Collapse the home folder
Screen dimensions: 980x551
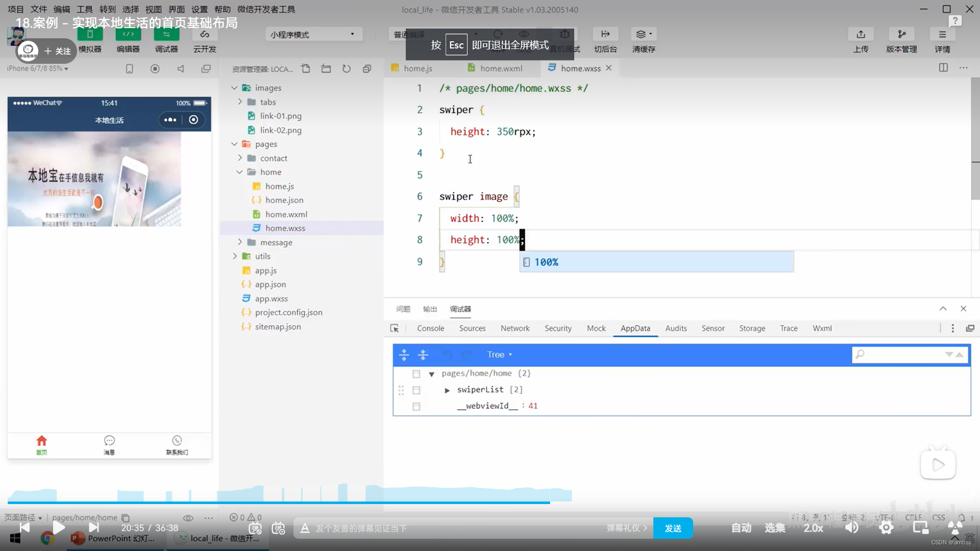pyautogui.click(x=239, y=172)
